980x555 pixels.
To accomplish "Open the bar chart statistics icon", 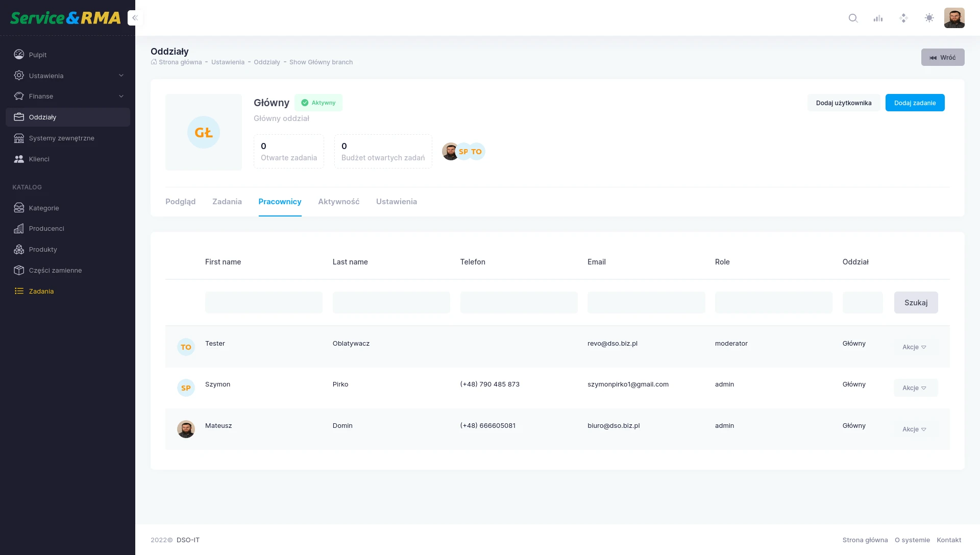I will pos(878,18).
